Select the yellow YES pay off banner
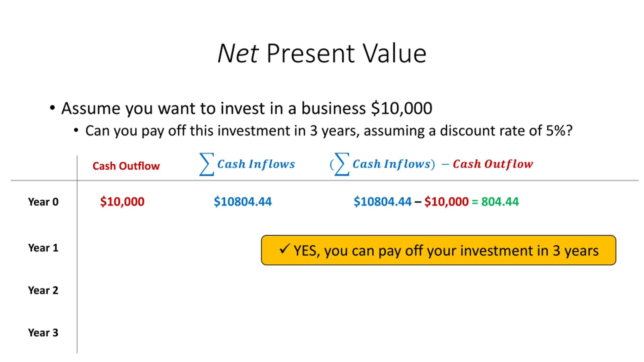Viewport: 644px width, 362px height. [438, 250]
